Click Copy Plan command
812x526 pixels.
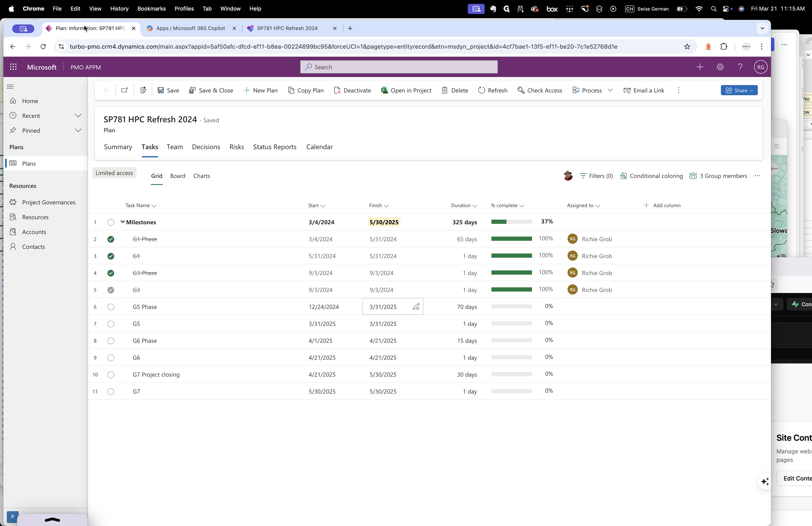coord(306,90)
